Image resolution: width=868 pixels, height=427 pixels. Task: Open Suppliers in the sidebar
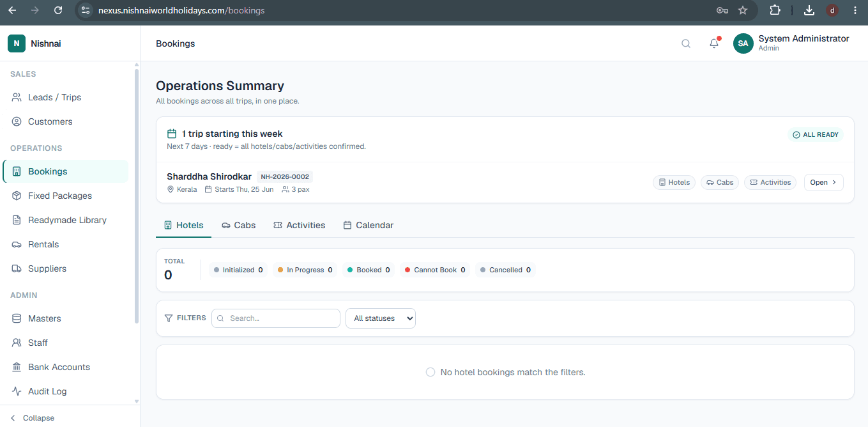(66, 268)
